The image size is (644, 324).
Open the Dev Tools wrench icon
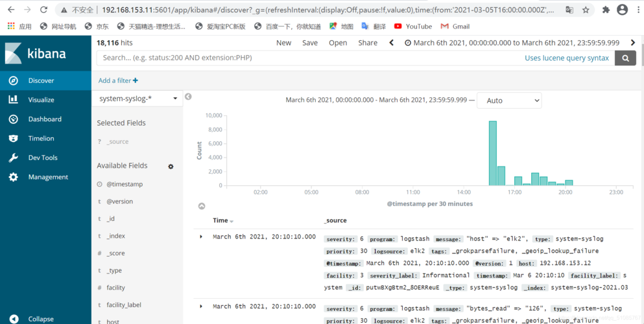coord(13,158)
